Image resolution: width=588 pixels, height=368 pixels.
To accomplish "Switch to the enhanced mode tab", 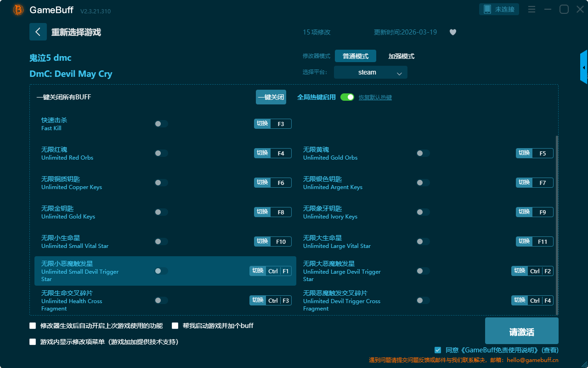I will pos(401,56).
